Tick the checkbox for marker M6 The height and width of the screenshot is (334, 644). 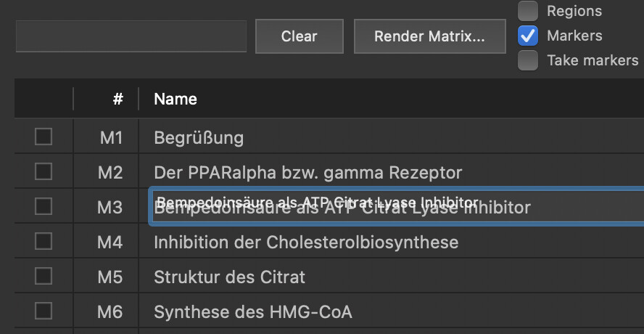pos(44,311)
